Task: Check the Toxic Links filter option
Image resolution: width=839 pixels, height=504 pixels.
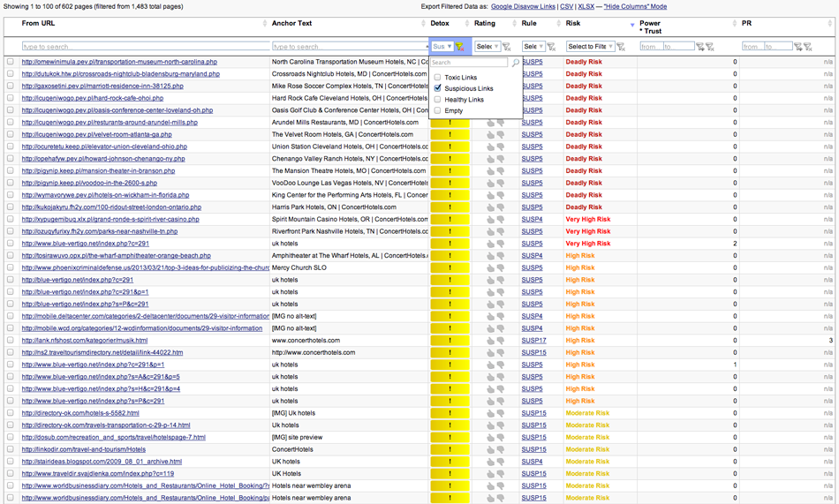Action: (437, 77)
